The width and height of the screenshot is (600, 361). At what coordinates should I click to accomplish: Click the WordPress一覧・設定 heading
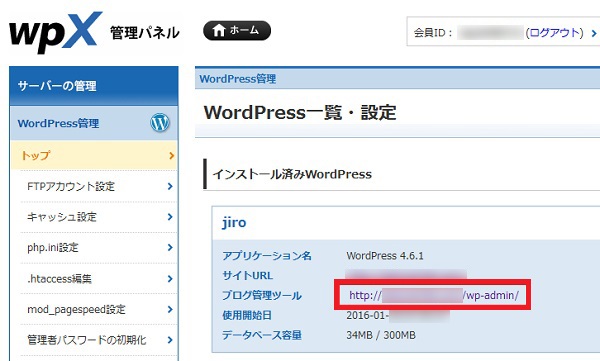tap(300, 113)
